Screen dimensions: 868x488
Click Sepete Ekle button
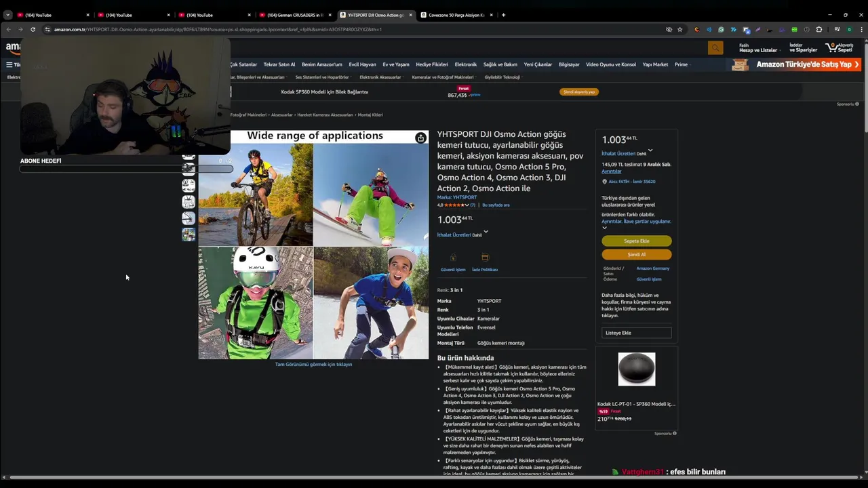(636, 241)
